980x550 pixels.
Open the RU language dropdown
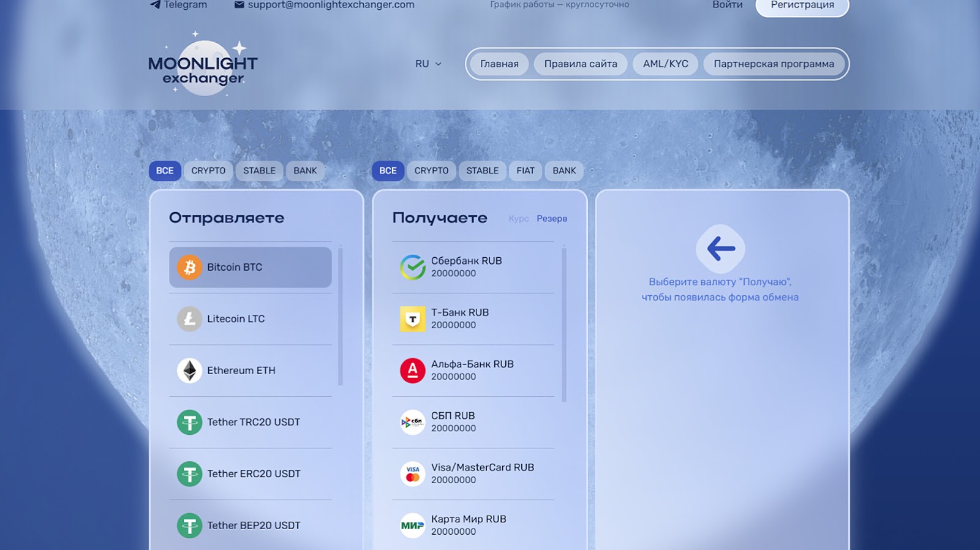tap(428, 64)
